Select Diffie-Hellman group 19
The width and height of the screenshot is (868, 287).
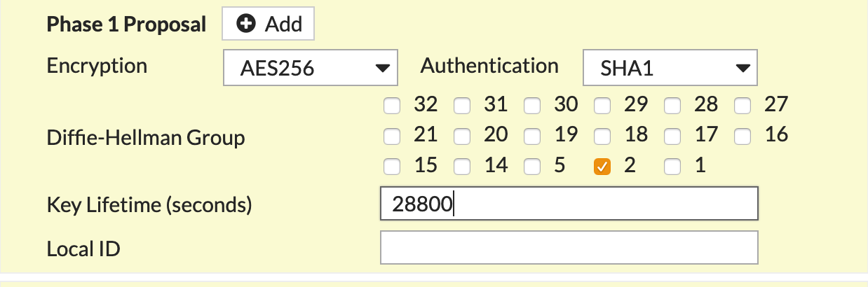[532, 136]
